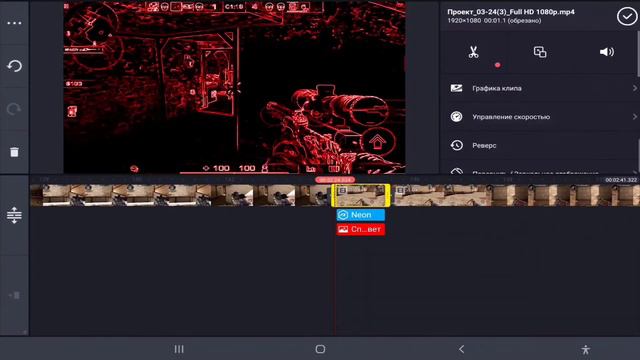The image size is (640, 360).
Task: Click the undo arrow icon
Action: click(x=14, y=66)
